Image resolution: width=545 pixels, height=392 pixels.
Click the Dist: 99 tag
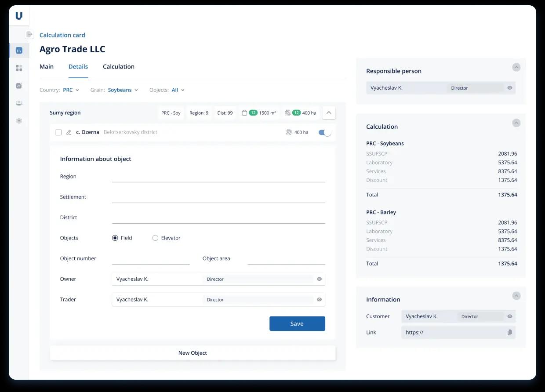click(x=225, y=113)
